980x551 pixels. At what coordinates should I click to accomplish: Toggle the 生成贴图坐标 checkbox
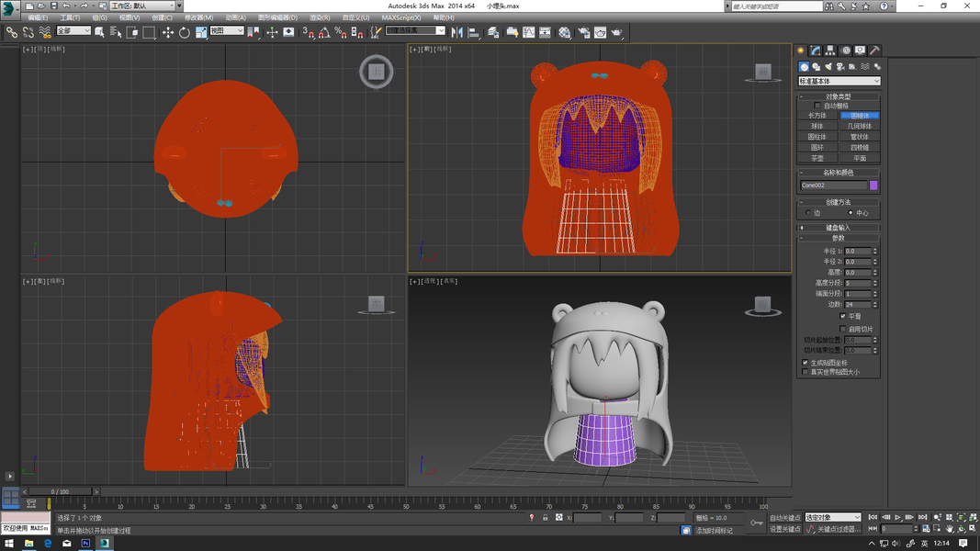[x=805, y=363]
